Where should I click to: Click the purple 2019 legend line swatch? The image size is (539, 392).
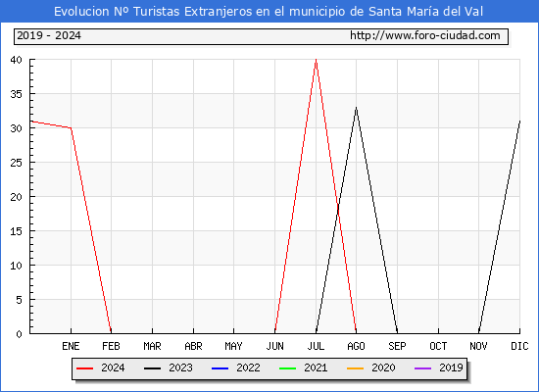(422, 368)
